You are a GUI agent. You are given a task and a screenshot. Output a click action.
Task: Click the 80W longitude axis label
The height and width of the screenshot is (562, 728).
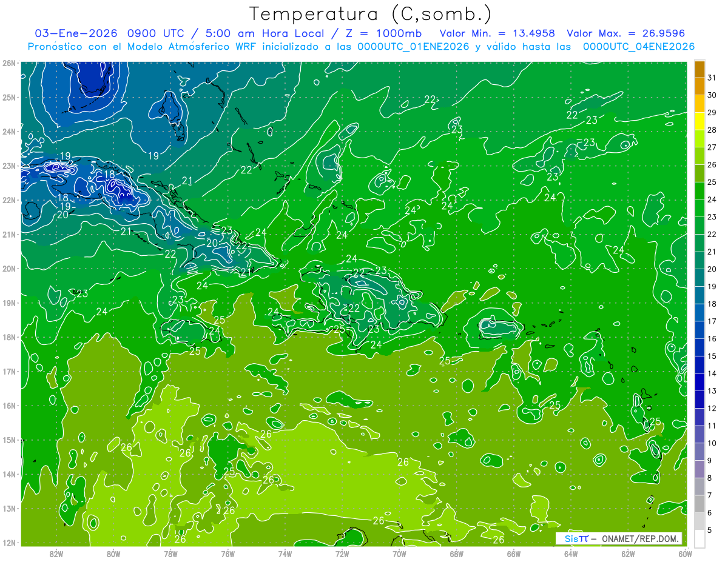click(x=113, y=554)
